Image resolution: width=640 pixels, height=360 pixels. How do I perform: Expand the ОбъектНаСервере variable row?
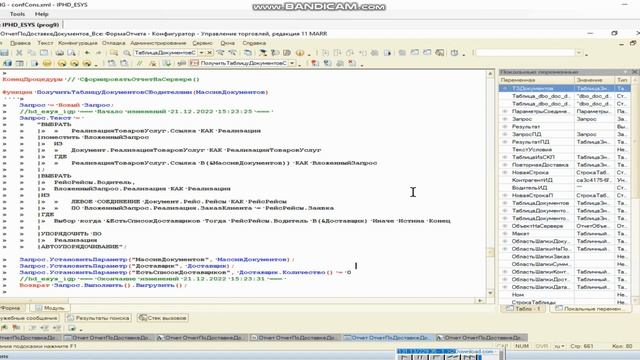pos(505,226)
